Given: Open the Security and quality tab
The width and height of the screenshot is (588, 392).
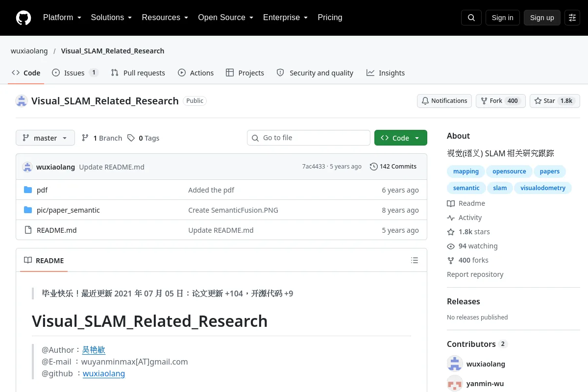Looking at the screenshot, I should 315,73.
